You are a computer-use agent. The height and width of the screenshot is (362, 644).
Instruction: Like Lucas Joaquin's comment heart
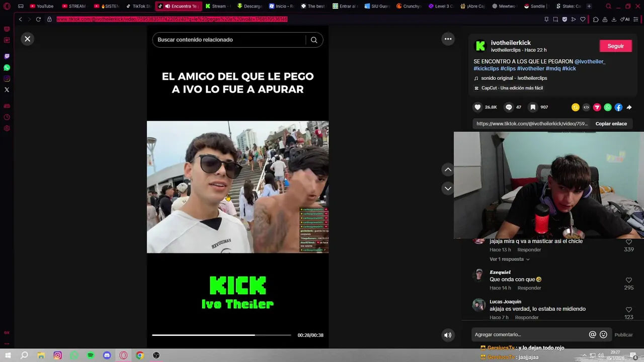pyautogui.click(x=629, y=310)
